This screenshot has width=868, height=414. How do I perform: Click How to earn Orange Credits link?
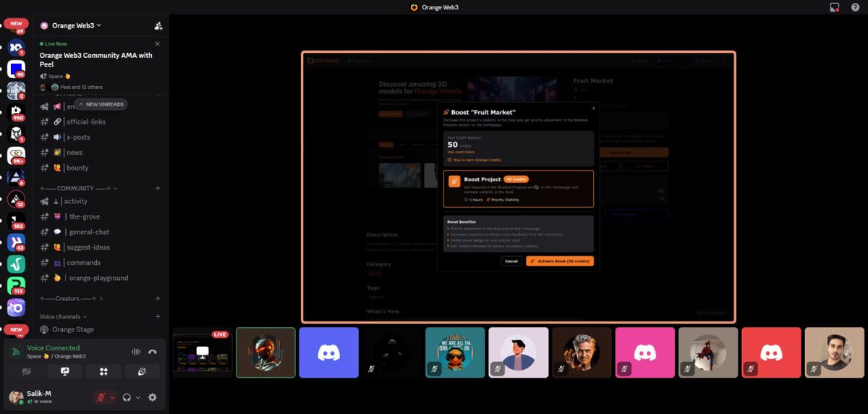474,160
